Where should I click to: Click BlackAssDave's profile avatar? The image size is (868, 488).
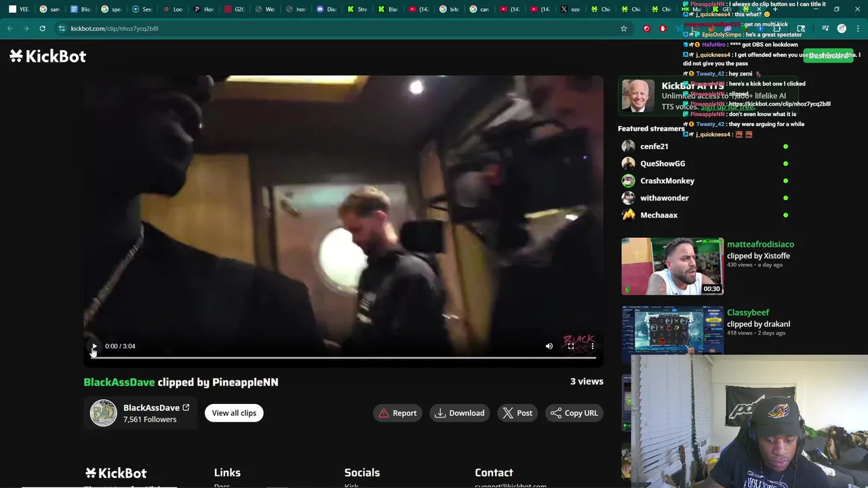[x=104, y=413]
